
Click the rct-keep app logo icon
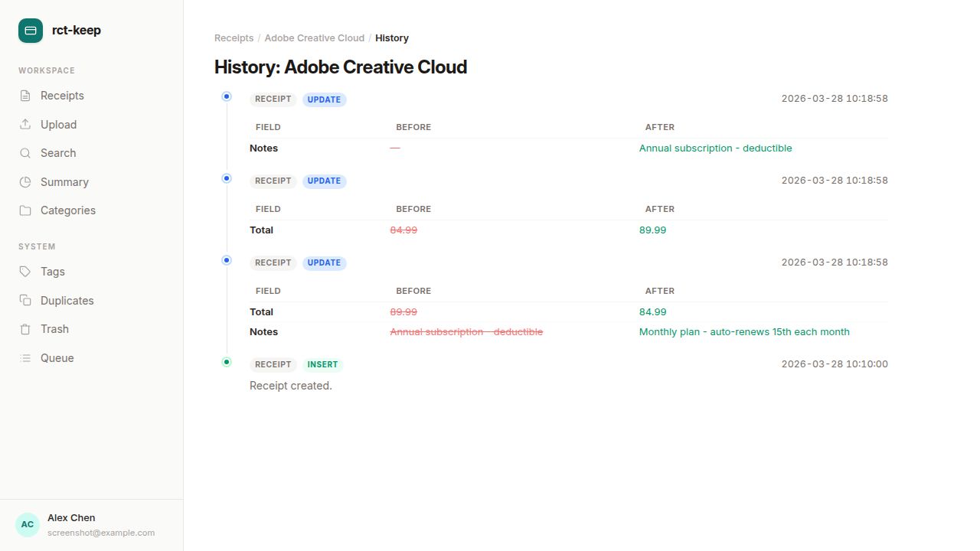pos(30,30)
